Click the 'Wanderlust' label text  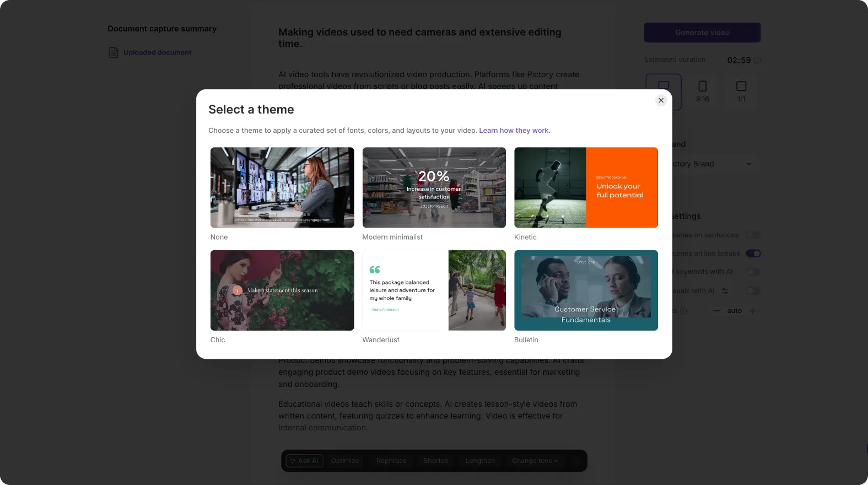381,340
